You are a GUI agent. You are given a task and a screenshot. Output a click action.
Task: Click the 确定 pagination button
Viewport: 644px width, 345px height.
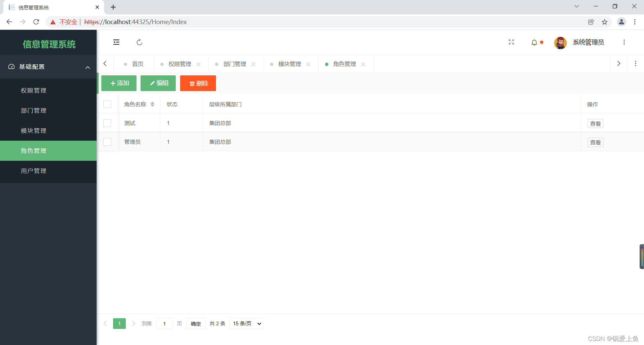(x=196, y=324)
